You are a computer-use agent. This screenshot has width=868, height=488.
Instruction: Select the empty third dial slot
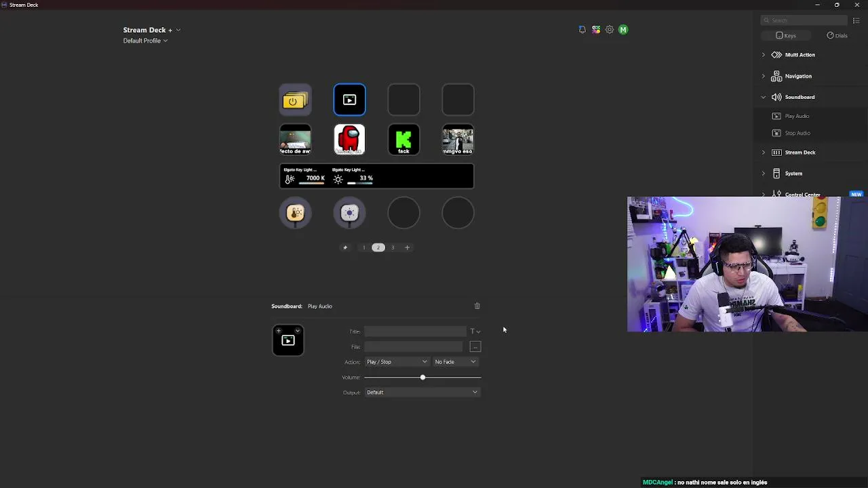point(403,213)
